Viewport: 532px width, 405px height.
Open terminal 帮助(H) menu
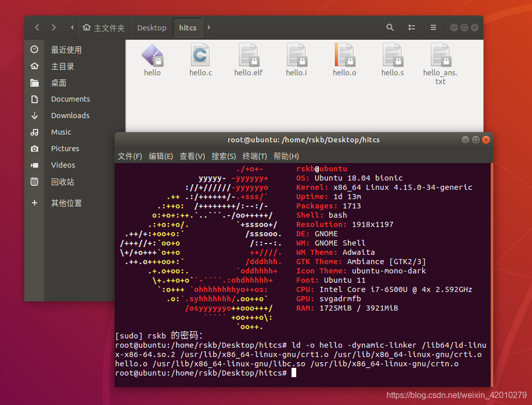[x=286, y=156]
